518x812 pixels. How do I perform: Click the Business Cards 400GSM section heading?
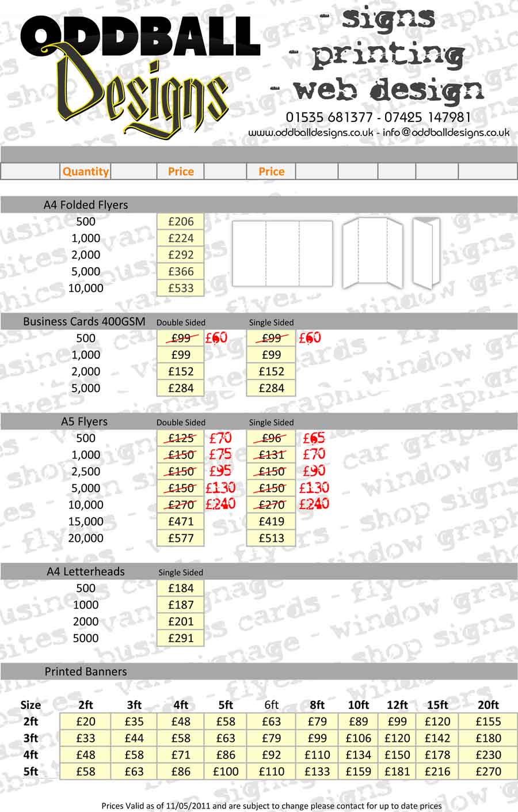click(84, 322)
